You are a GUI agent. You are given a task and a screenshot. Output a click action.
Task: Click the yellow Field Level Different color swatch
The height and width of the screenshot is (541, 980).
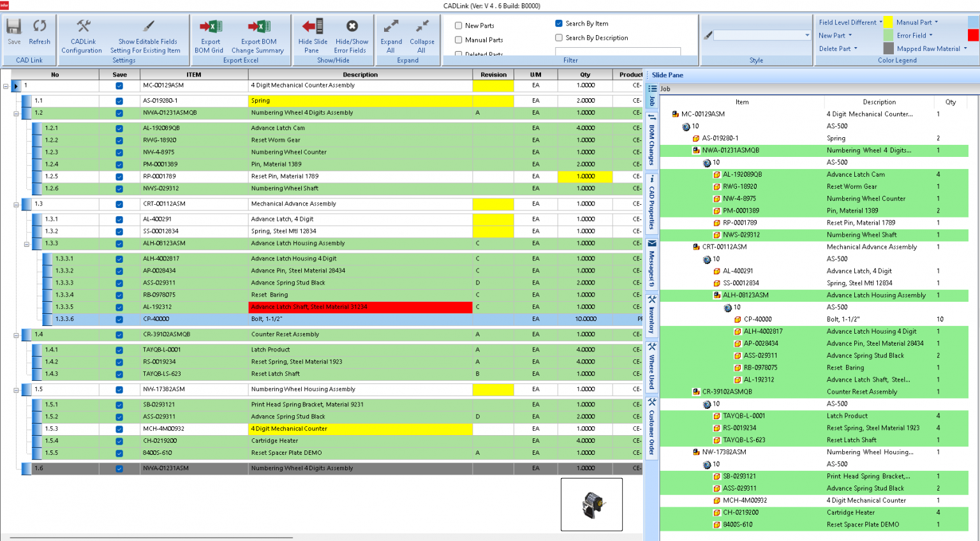(x=889, y=22)
